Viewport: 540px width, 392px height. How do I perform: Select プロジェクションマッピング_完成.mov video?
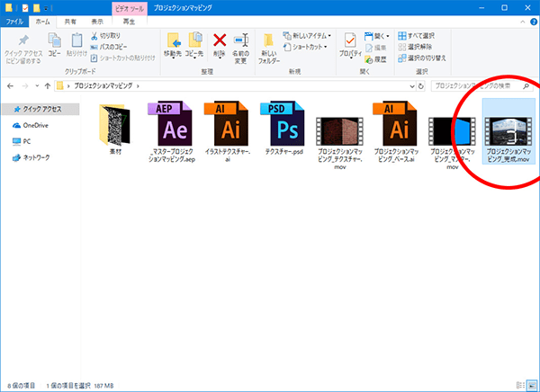click(508, 131)
